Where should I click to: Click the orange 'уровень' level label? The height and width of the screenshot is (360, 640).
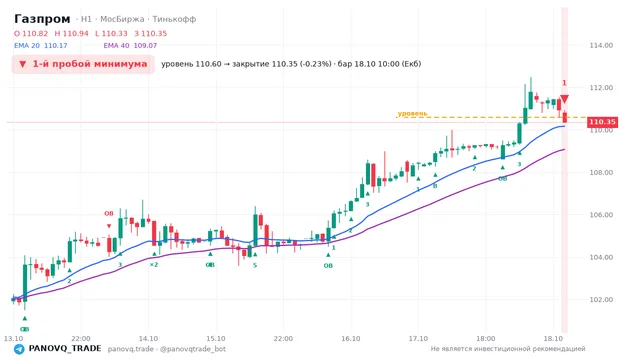(x=412, y=113)
